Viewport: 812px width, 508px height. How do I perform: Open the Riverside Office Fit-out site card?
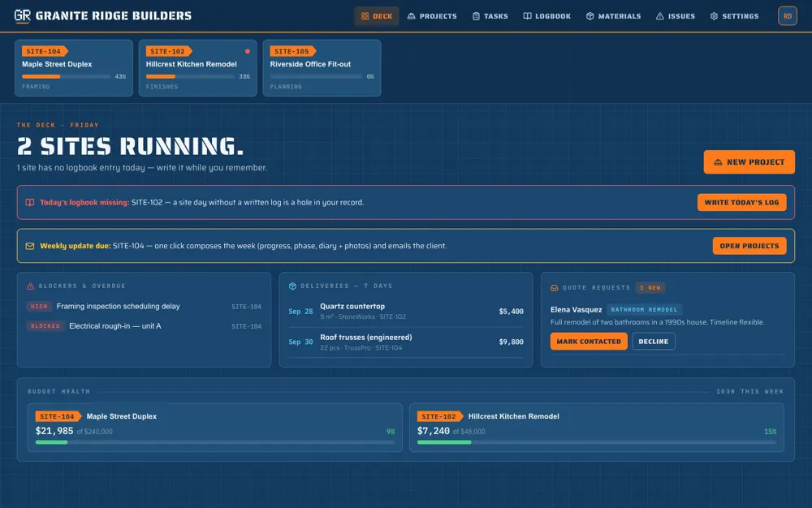coord(322,68)
